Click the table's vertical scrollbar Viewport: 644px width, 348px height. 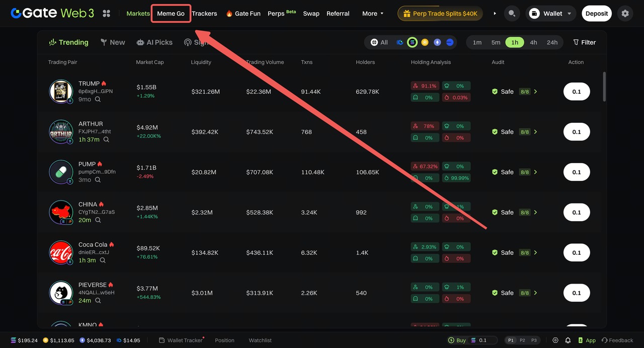[x=604, y=86]
